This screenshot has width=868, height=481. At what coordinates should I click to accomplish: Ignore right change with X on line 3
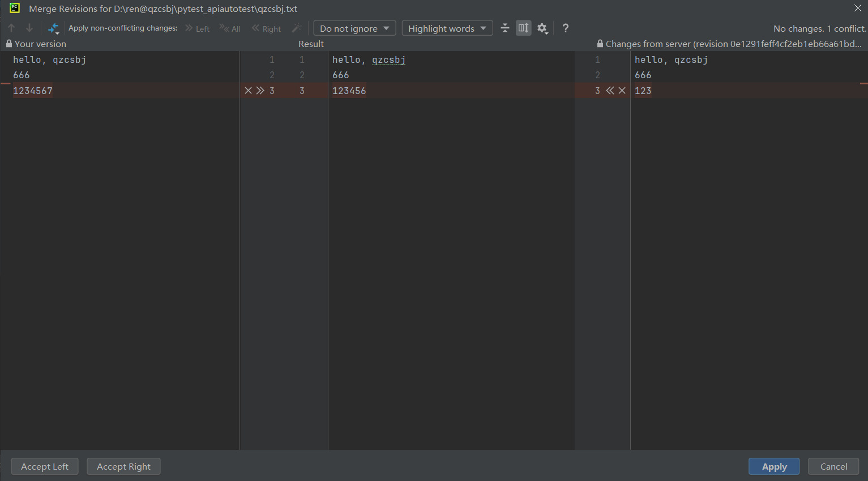pos(622,91)
